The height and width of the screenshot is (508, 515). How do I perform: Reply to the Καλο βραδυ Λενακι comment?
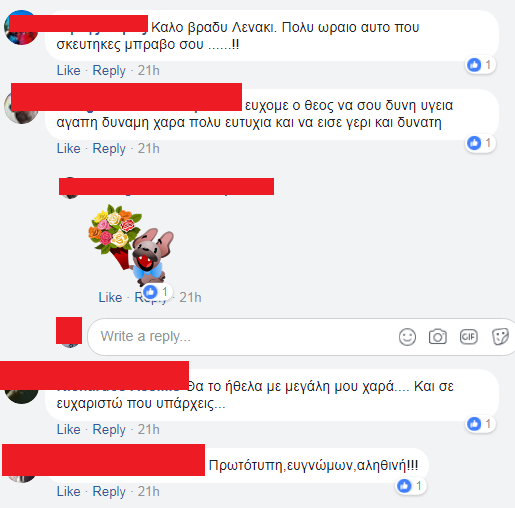pyautogui.click(x=109, y=71)
